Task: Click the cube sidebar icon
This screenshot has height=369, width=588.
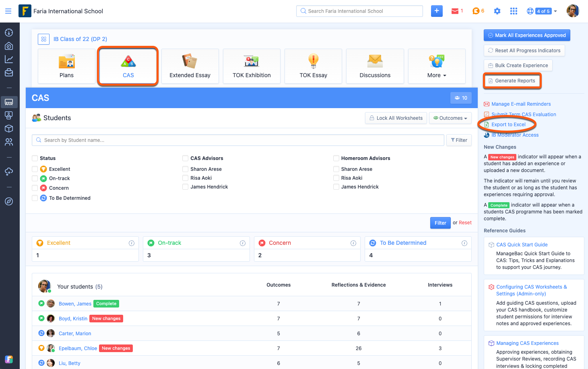Action: point(9,129)
